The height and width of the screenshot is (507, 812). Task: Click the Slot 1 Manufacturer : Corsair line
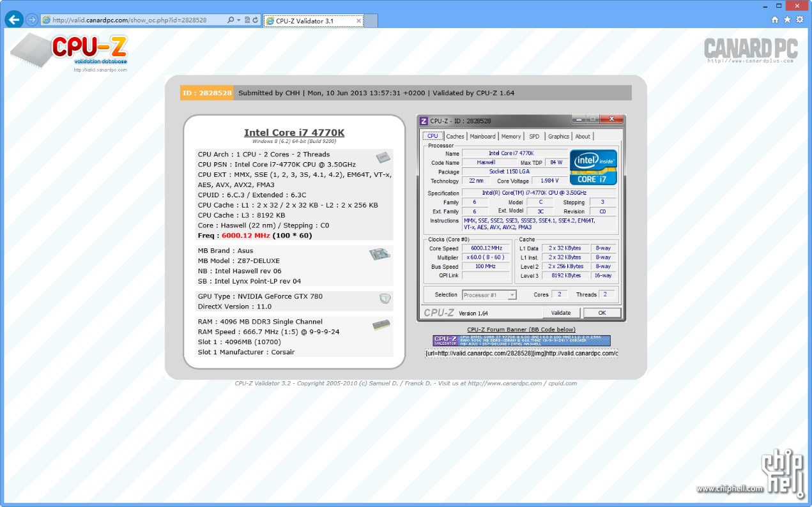pos(246,352)
